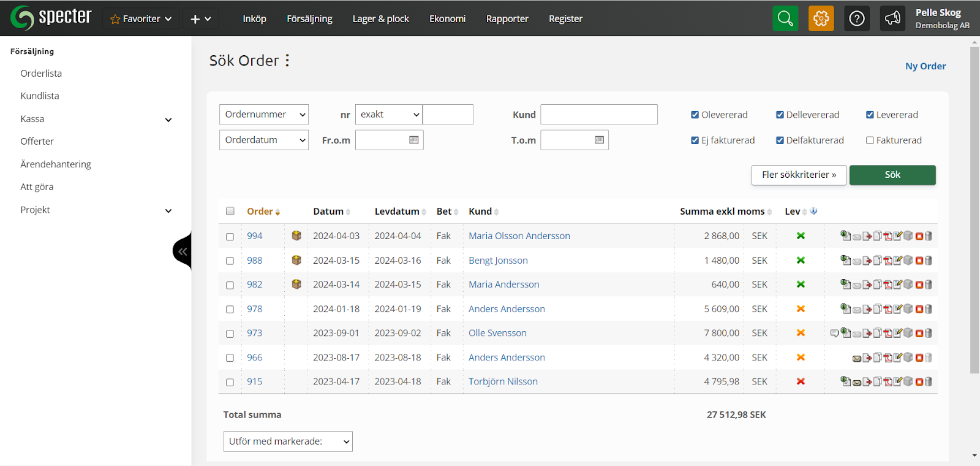
Task: Collapse the sidebar with the double-arrow tab
Action: click(x=183, y=251)
